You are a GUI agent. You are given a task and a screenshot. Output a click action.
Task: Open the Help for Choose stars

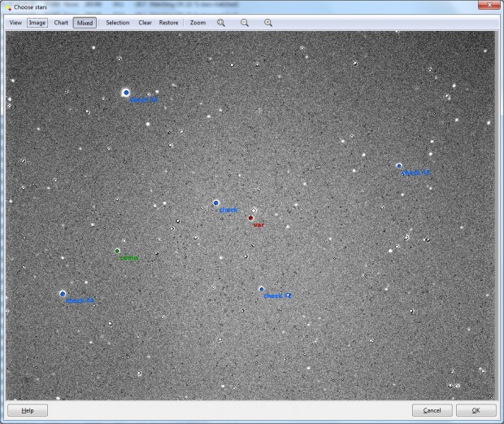[x=28, y=410]
